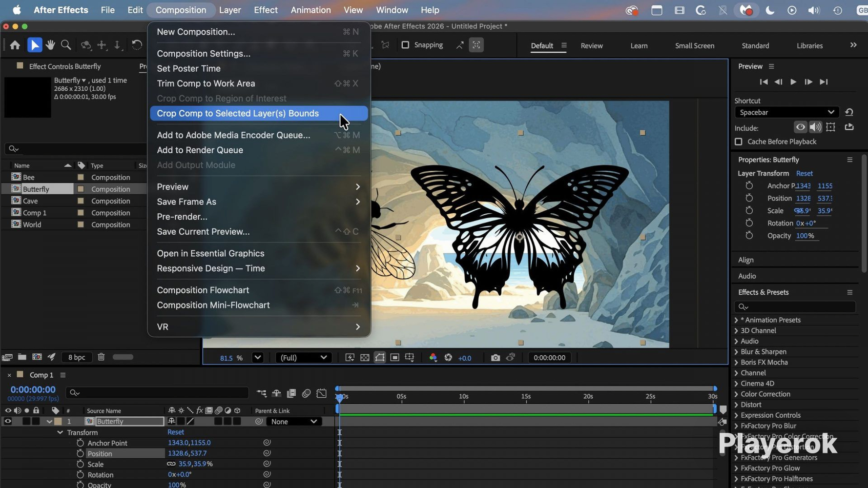
Task: Open the Apple menu
Action: 17,10
